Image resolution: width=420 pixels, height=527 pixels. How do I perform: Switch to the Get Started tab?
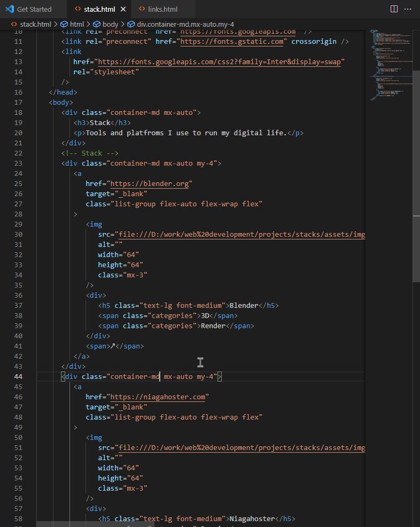point(34,9)
